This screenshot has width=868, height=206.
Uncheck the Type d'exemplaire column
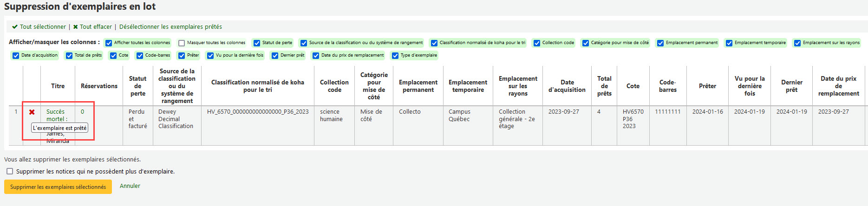click(395, 56)
